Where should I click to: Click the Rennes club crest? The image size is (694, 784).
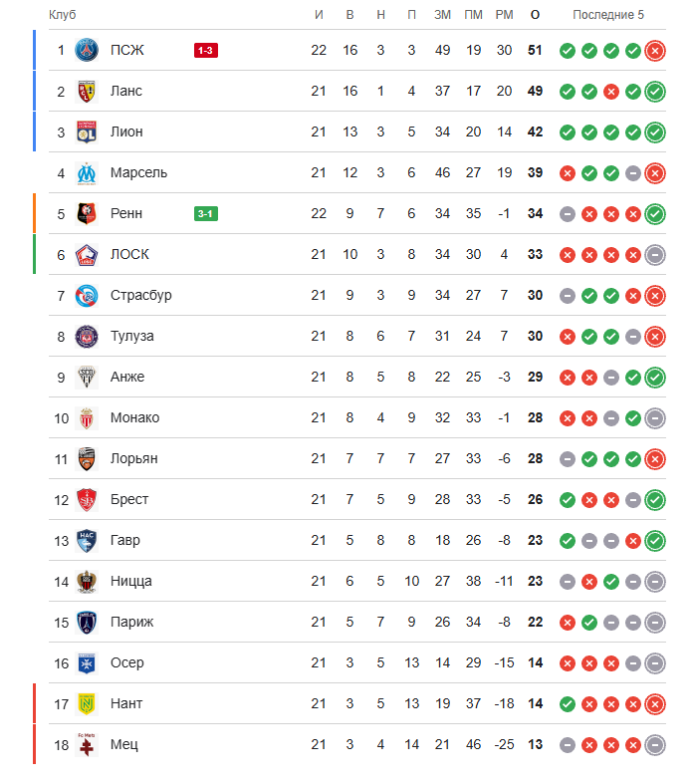click(87, 213)
